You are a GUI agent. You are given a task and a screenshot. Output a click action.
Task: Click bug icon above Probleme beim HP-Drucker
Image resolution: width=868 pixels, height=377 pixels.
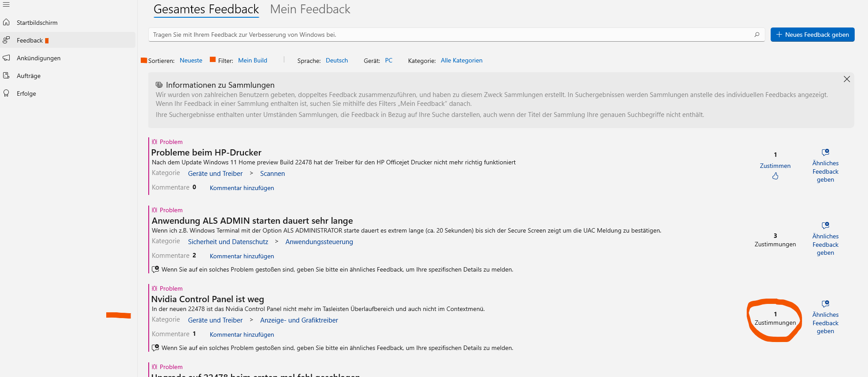point(154,142)
